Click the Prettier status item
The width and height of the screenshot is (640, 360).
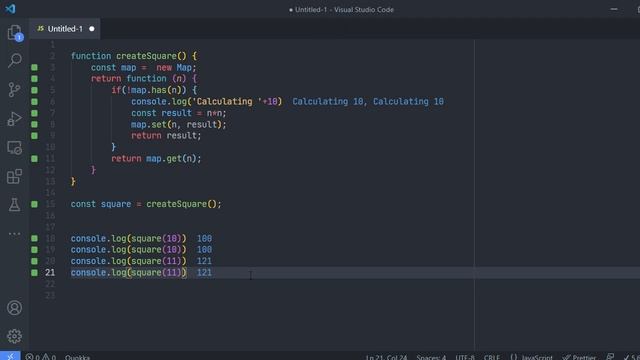pyautogui.click(x=579, y=357)
